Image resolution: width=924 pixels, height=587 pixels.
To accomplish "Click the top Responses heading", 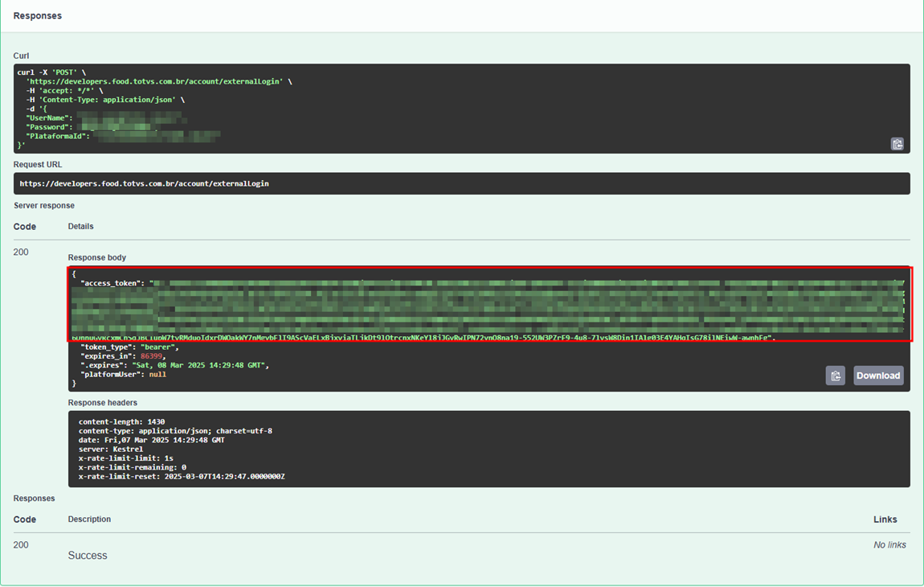I will [38, 16].
